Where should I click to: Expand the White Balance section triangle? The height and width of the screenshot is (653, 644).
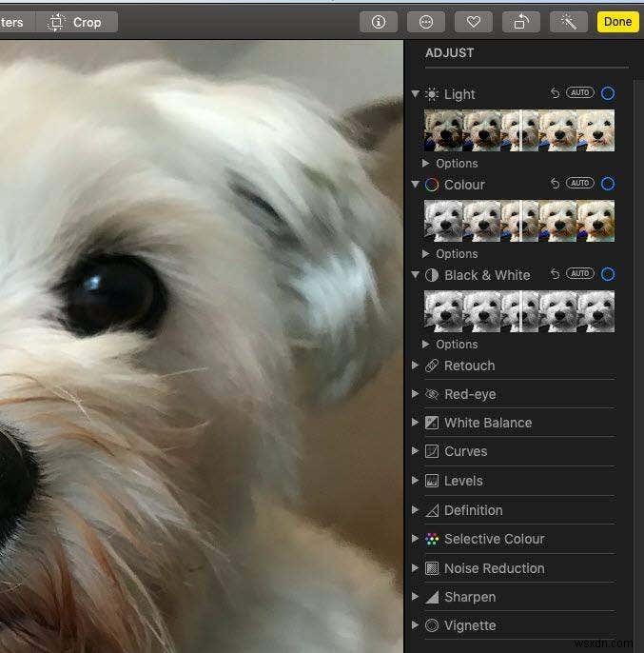pyautogui.click(x=415, y=423)
